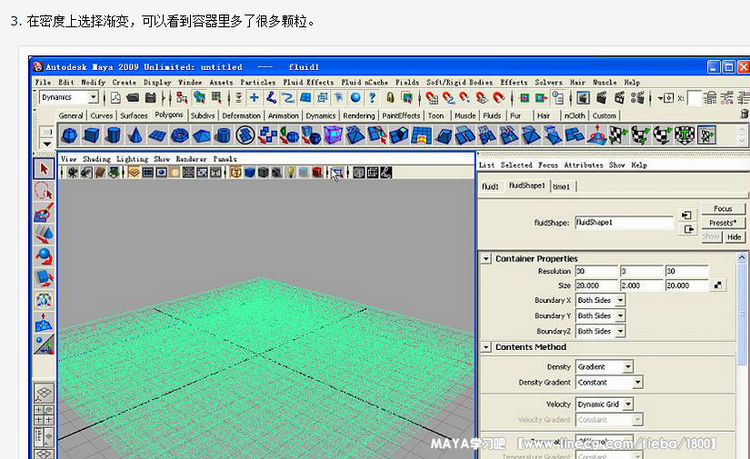This screenshot has width=750, height=459.
Task: Open the Density method dropdown
Action: click(x=604, y=367)
